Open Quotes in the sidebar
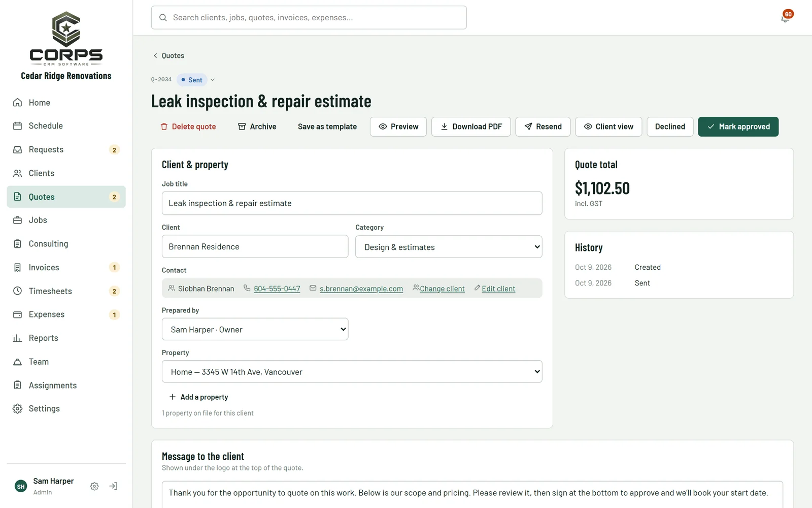 click(66, 197)
